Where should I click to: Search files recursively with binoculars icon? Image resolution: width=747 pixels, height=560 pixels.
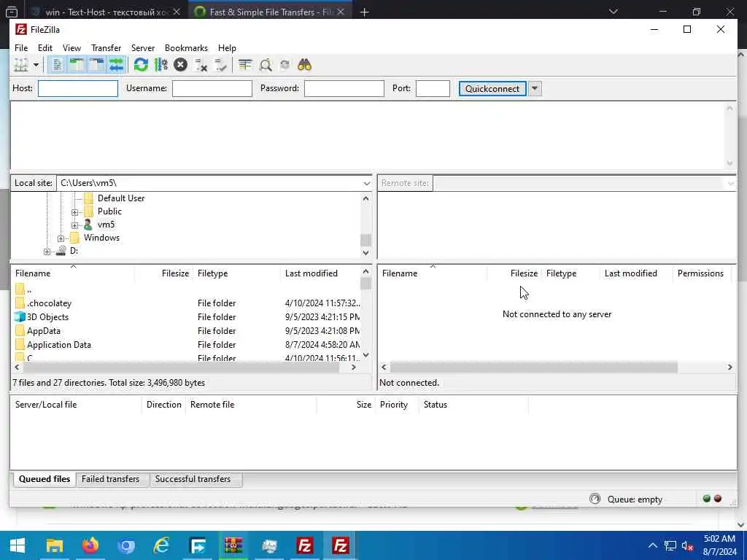pos(304,65)
